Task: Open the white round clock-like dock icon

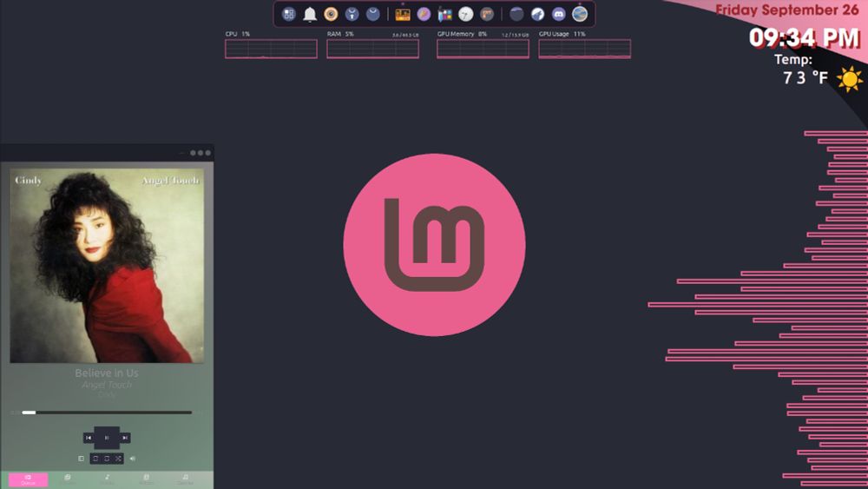Action: [x=465, y=14]
